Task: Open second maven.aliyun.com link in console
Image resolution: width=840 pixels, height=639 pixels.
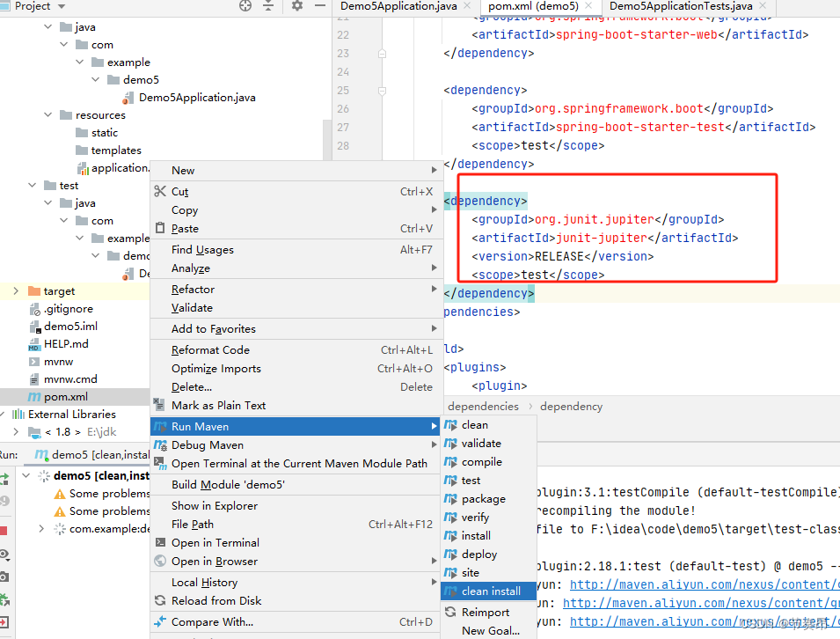Action: pyautogui.click(x=701, y=604)
